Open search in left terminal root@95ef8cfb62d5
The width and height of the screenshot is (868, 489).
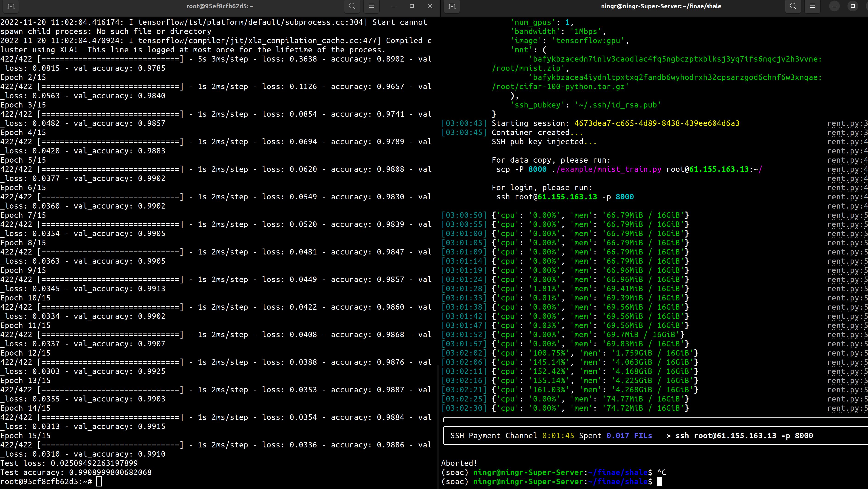tap(352, 6)
